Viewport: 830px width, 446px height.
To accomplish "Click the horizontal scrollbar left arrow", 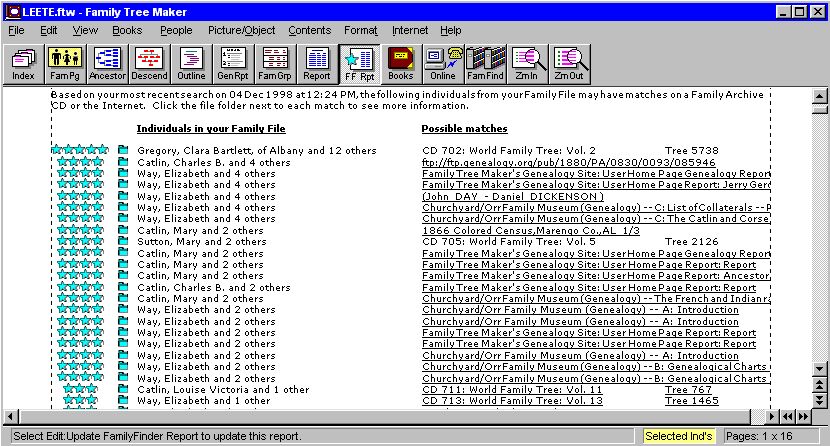I will point(10,416).
